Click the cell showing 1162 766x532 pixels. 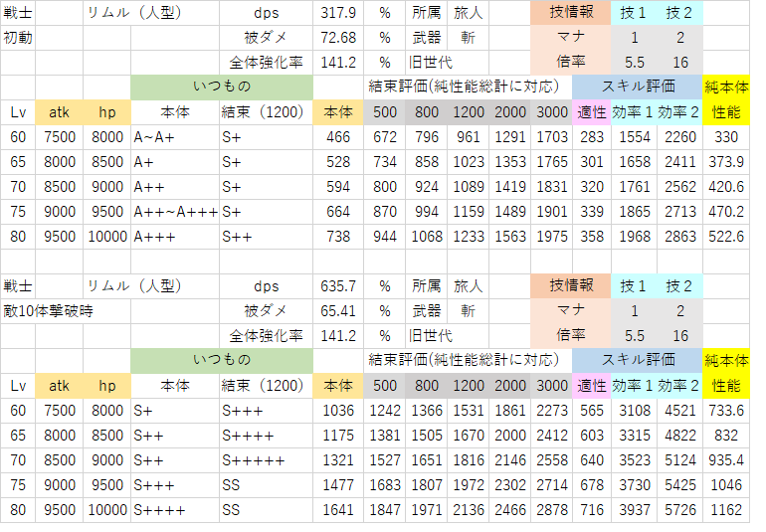(x=726, y=510)
